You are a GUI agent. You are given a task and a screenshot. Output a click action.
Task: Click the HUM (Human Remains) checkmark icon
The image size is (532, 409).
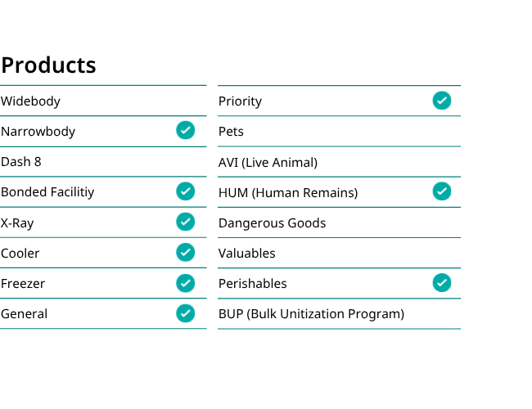[x=442, y=191]
